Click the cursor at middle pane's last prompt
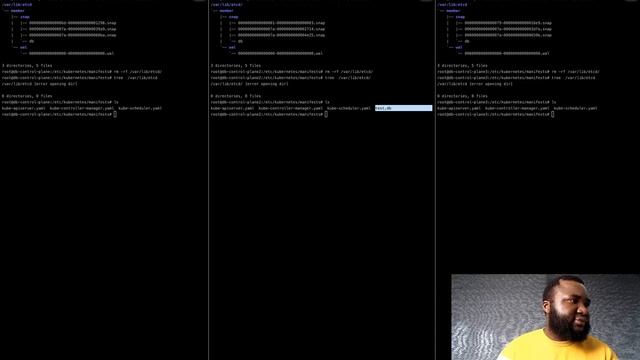The width and height of the screenshot is (640, 360). (x=326, y=115)
